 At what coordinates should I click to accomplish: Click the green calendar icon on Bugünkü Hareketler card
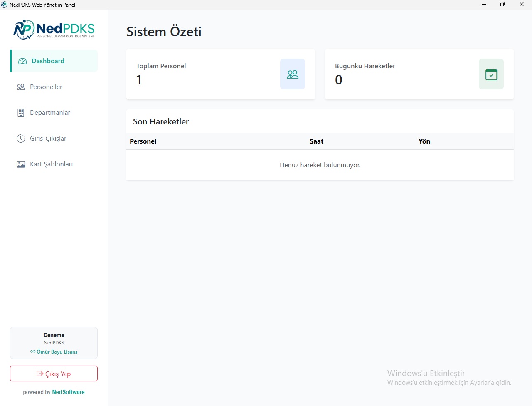pyautogui.click(x=491, y=74)
